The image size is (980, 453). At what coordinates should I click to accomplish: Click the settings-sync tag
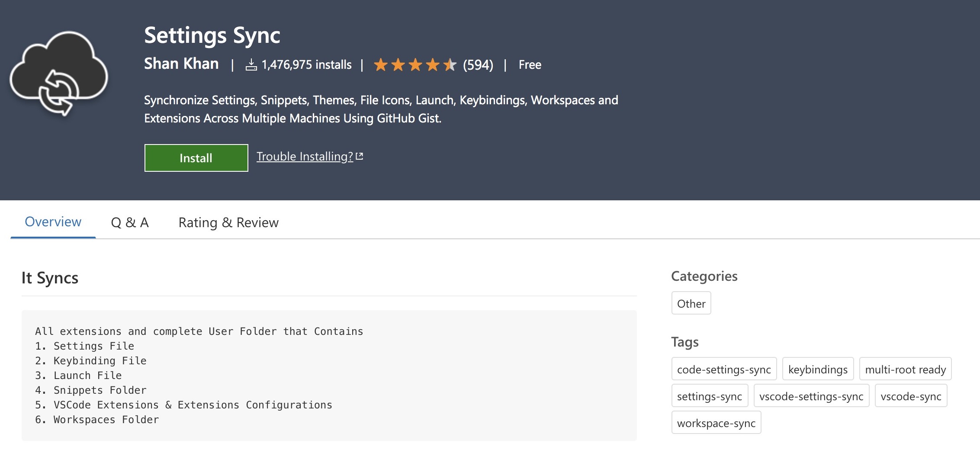click(x=710, y=396)
